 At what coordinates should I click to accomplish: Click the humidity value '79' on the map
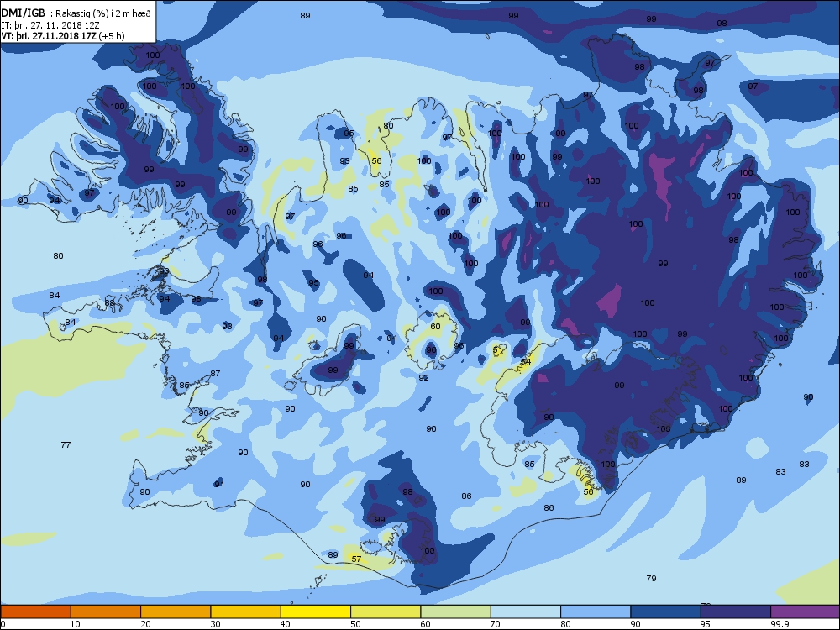[x=652, y=578]
